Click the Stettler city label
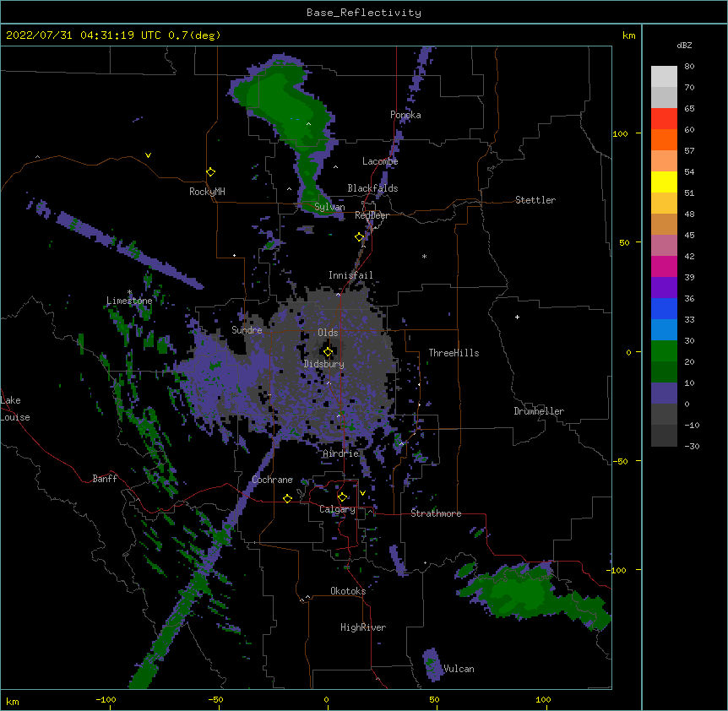 click(535, 200)
